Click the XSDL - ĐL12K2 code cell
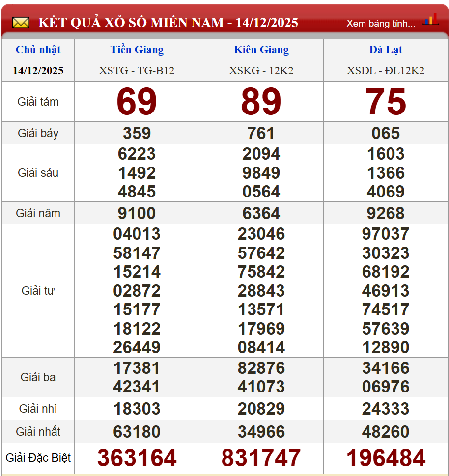 tap(386, 71)
